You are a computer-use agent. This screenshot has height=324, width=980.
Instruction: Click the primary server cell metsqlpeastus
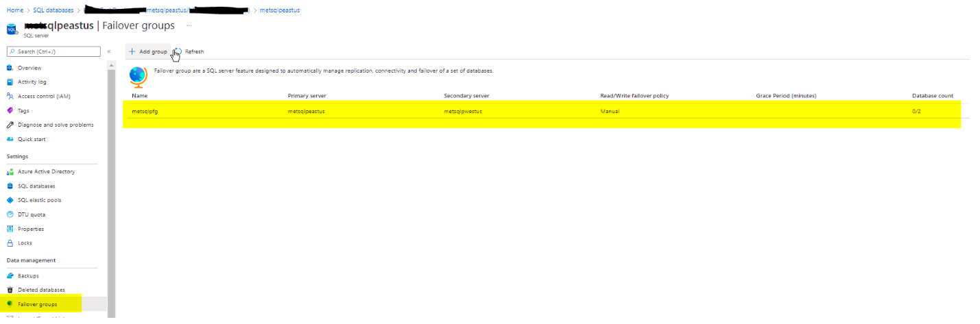[x=306, y=111]
